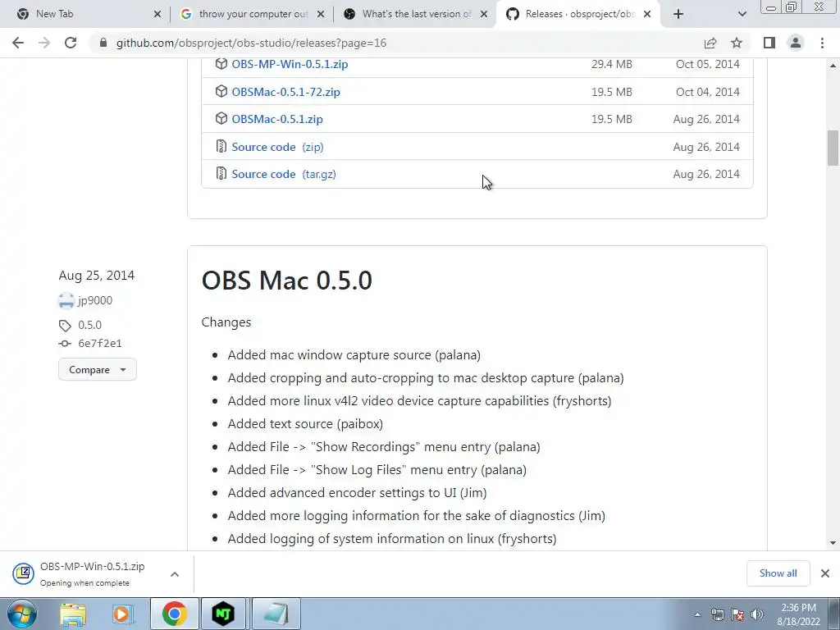Go back to the previous page
Image resolution: width=840 pixels, height=630 pixels.
(x=18, y=43)
